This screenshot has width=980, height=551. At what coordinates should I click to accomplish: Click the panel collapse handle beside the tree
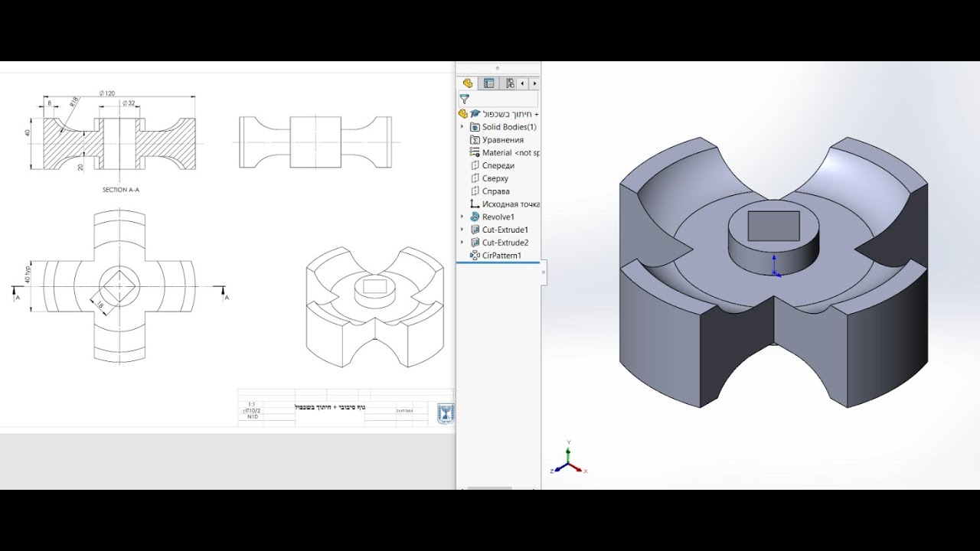(x=544, y=272)
